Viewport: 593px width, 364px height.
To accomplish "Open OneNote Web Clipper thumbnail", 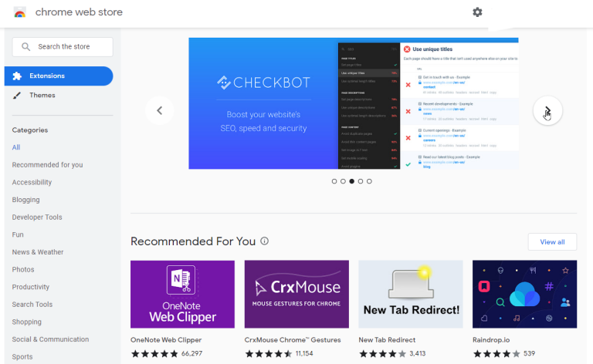I will 182,294.
